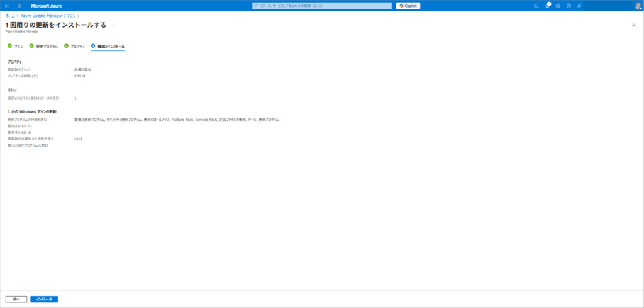Open the help question mark icon

pos(569,6)
